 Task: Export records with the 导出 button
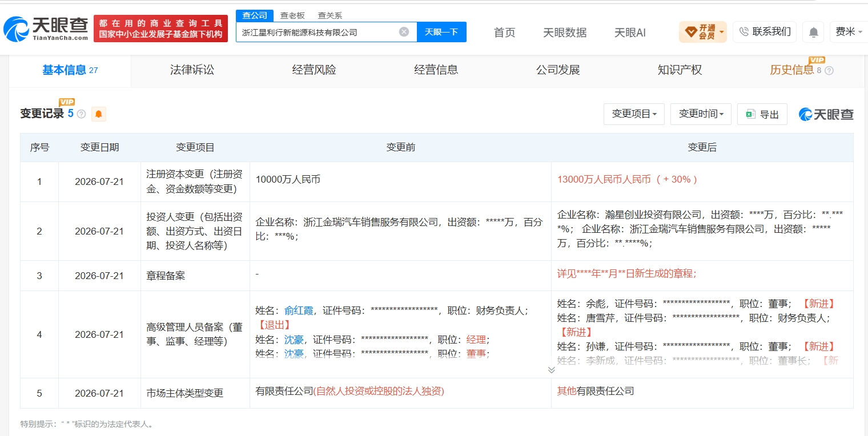point(762,114)
